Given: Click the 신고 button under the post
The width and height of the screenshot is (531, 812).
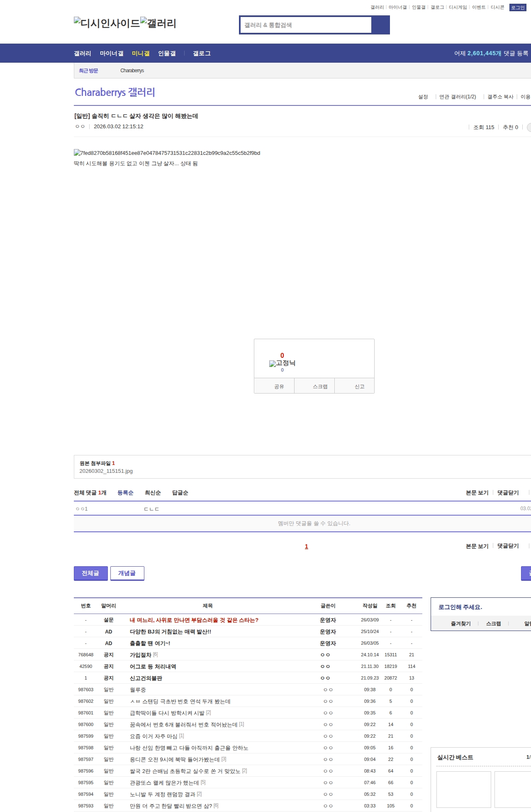Looking at the screenshot, I should 359,386.
